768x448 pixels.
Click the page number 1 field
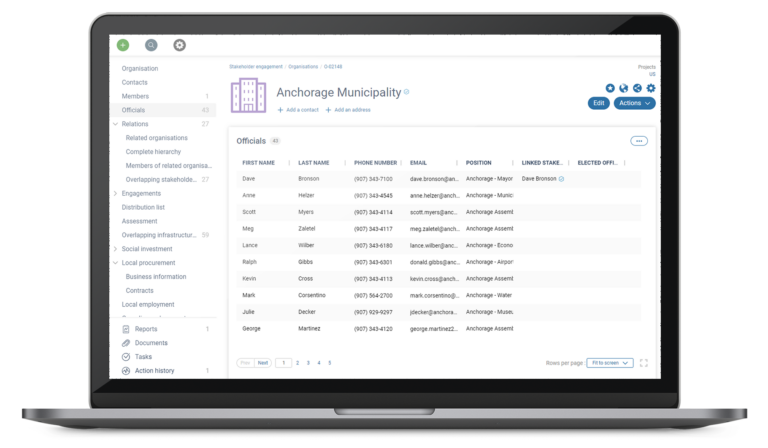283,363
